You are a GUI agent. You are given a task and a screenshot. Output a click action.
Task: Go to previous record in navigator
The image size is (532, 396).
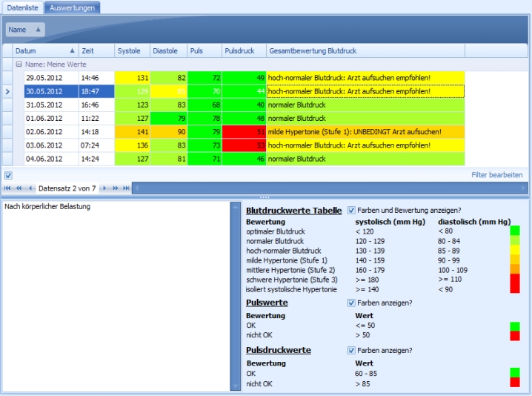pos(30,188)
